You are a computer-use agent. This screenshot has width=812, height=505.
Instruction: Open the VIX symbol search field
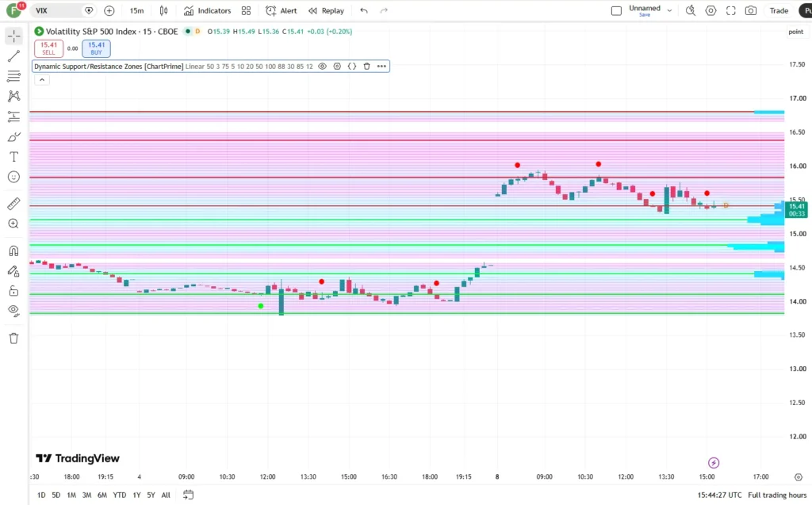click(56, 10)
